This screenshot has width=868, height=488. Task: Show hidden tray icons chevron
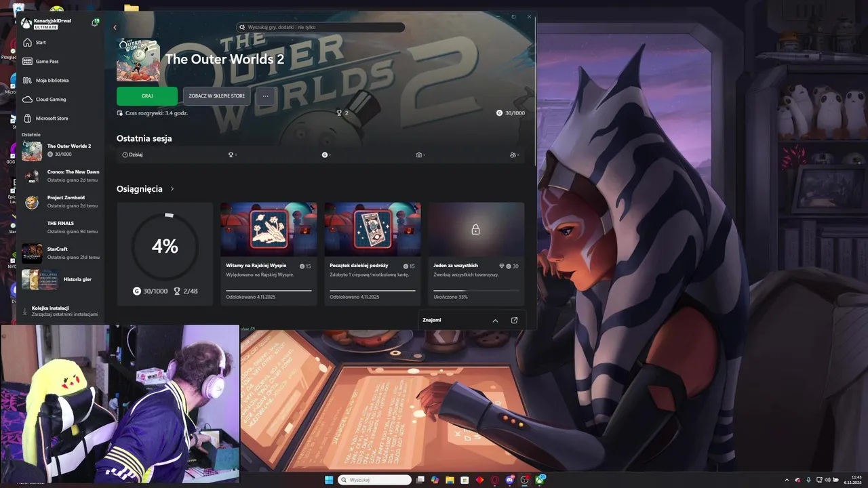[787, 480]
